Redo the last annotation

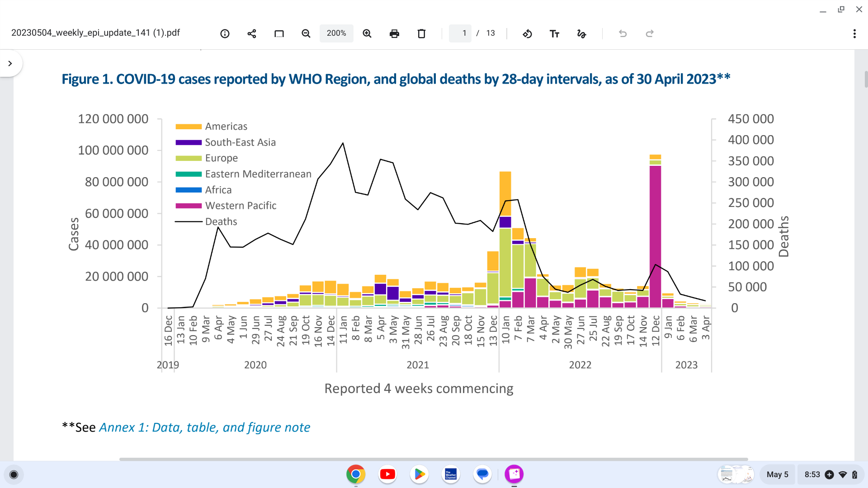pyautogui.click(x=650, y=33)
